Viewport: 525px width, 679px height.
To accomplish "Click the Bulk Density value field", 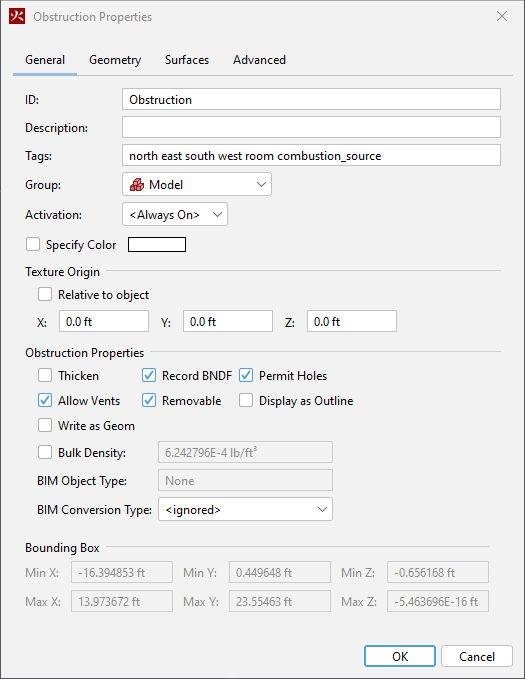I will click(245, 453).
